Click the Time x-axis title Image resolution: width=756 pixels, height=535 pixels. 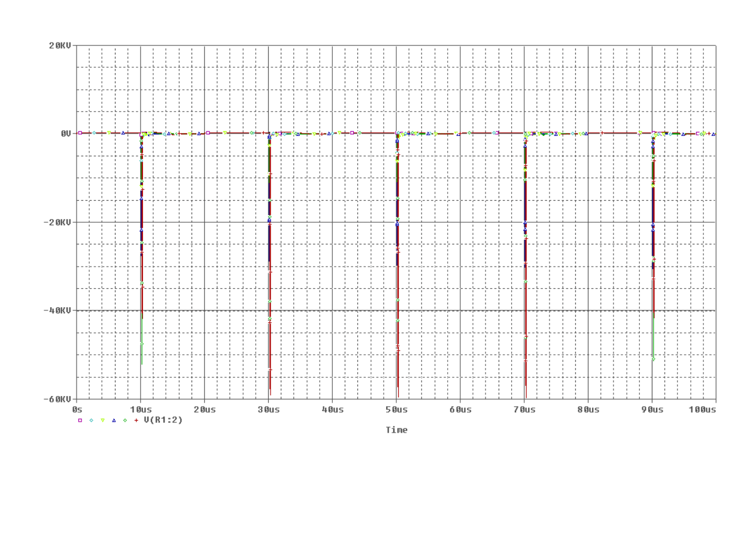396,430
